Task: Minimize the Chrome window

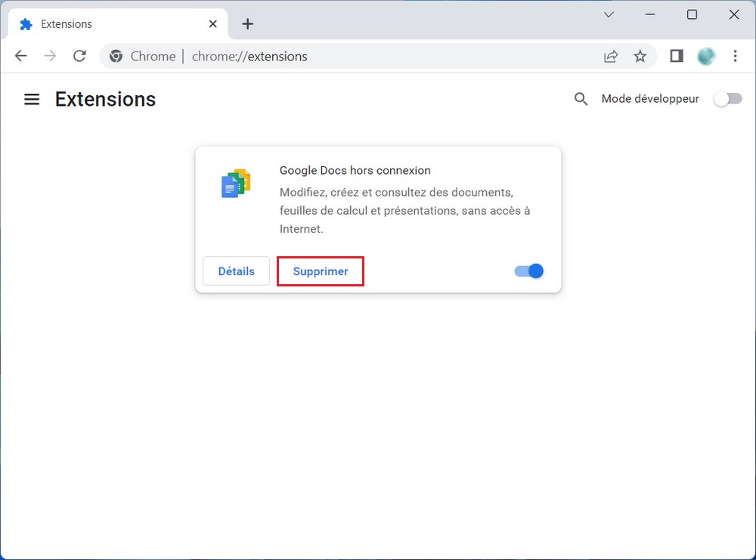Action: (650, 14)
